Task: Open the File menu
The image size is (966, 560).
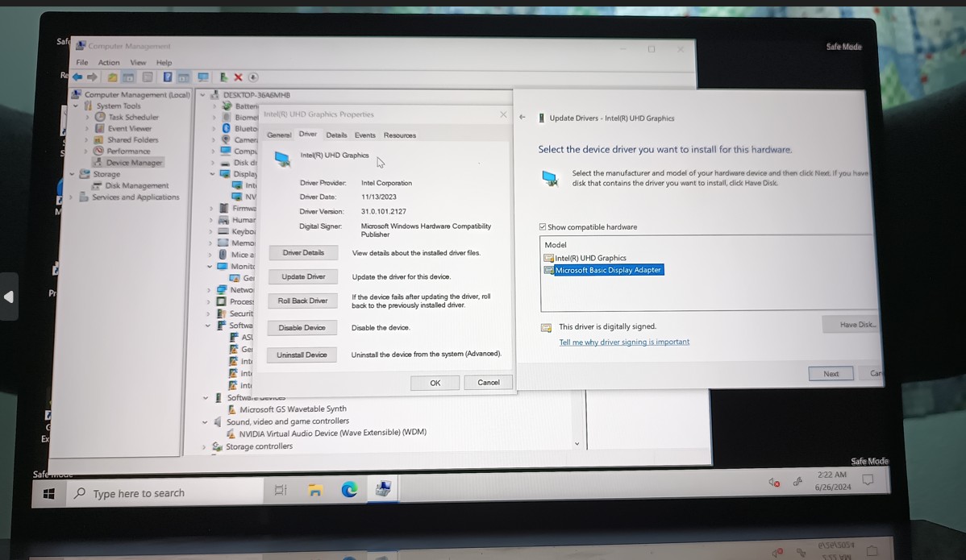Action: pos(82,62)
